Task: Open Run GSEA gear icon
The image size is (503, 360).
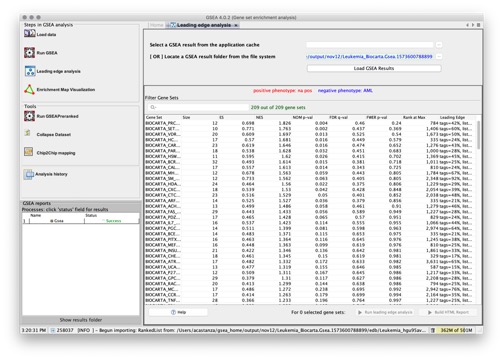Action: click(29, 53)
